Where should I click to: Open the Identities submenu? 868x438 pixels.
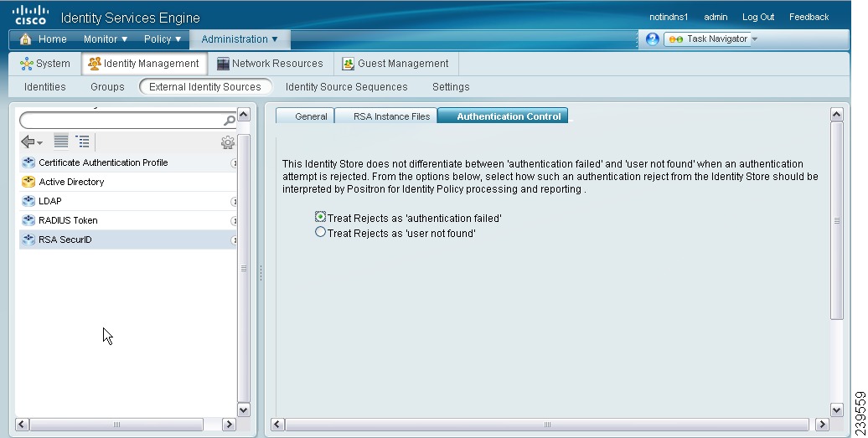(45, 87)
